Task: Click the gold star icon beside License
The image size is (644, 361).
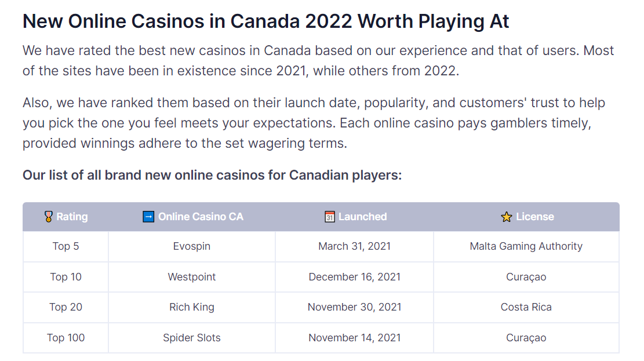Action: pos(507,217)
